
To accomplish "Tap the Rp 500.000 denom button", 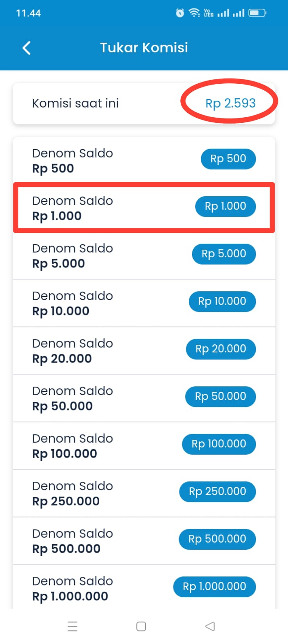I will coord(217,539).
